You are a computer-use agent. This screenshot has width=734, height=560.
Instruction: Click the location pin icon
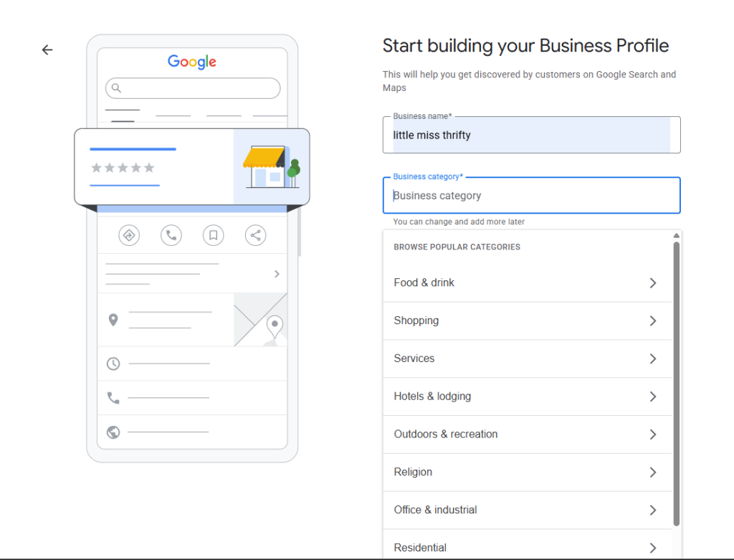tap(113, 320)
